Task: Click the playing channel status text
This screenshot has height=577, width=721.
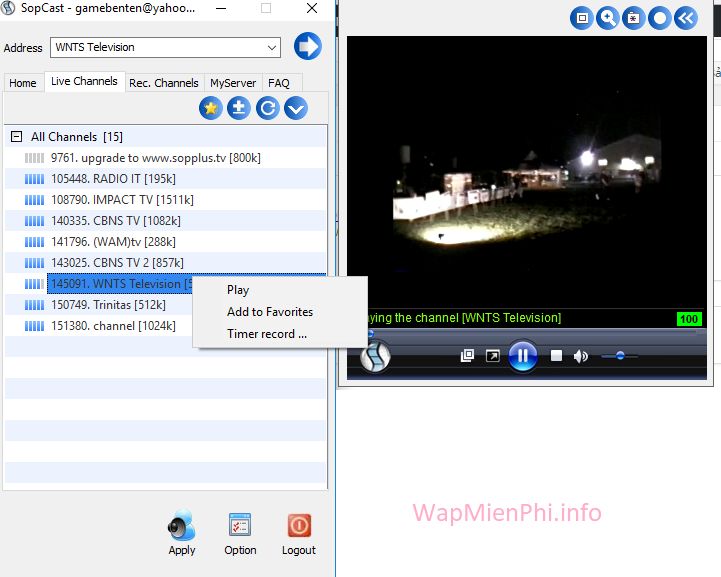Action: [x=464, y=318]
